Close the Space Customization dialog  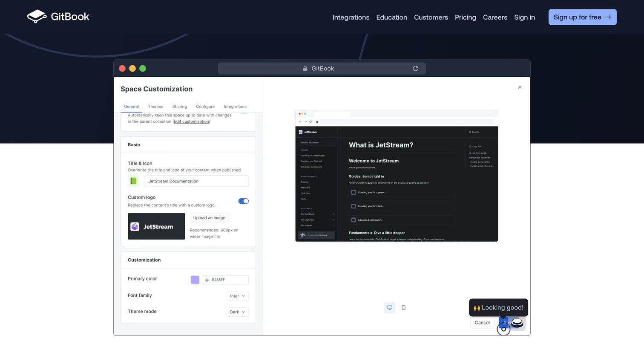pos(520,87)
